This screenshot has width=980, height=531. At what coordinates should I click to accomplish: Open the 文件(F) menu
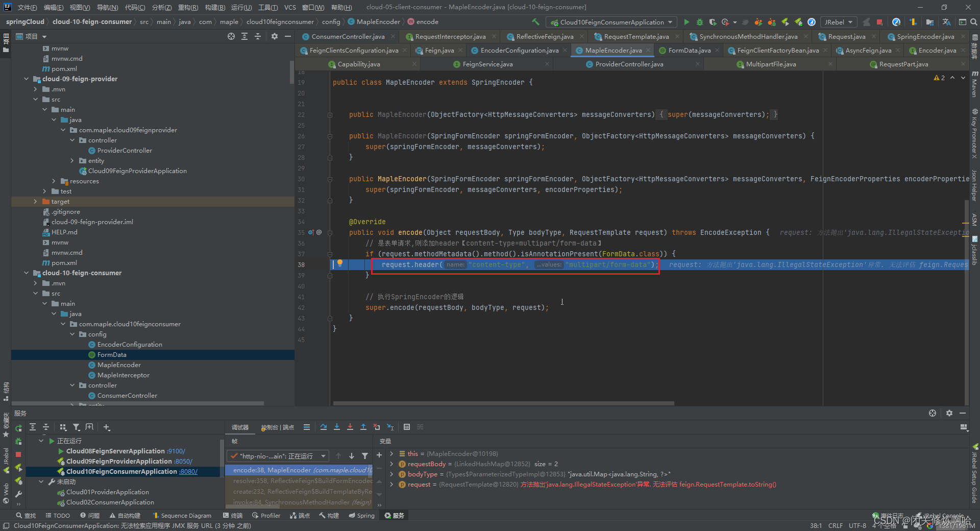[27, 7]
